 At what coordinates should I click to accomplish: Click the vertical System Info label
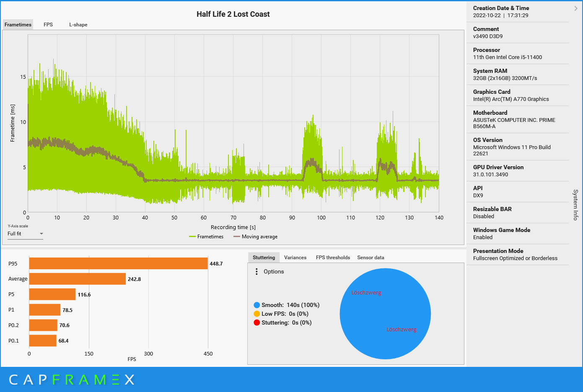575,205
